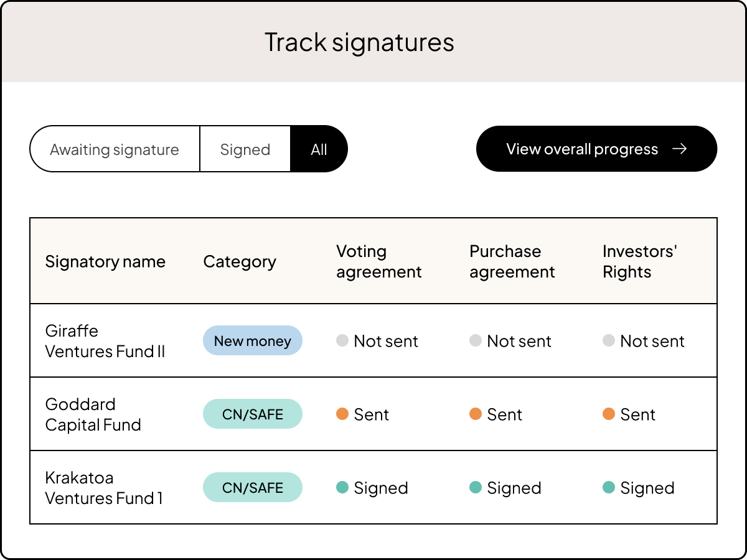Click the arrow icon in View overall progress
747x560 pixels.
coord(680,149)
